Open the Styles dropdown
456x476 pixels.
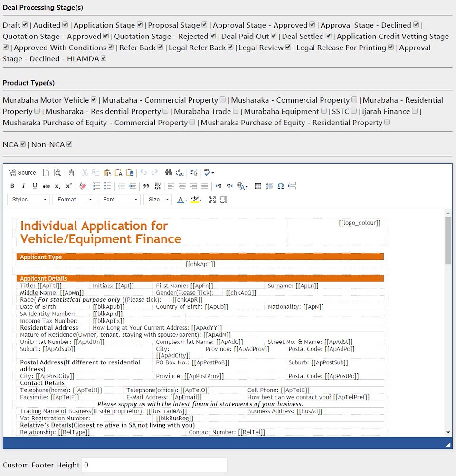point(28,200)
